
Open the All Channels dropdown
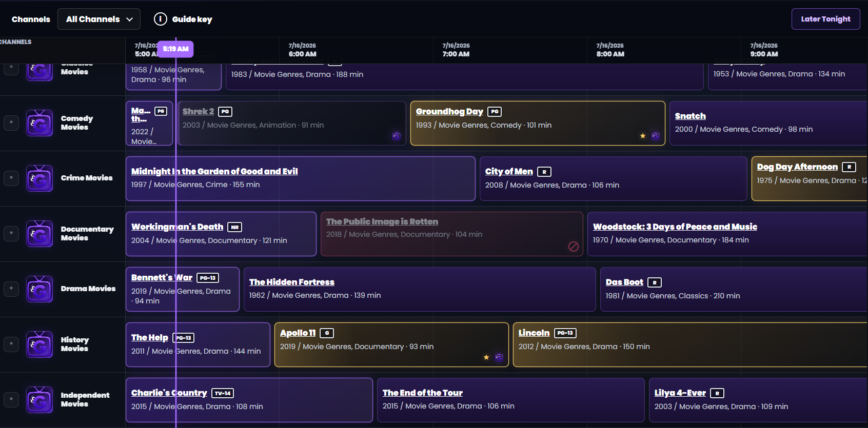(x=99, y=19)
